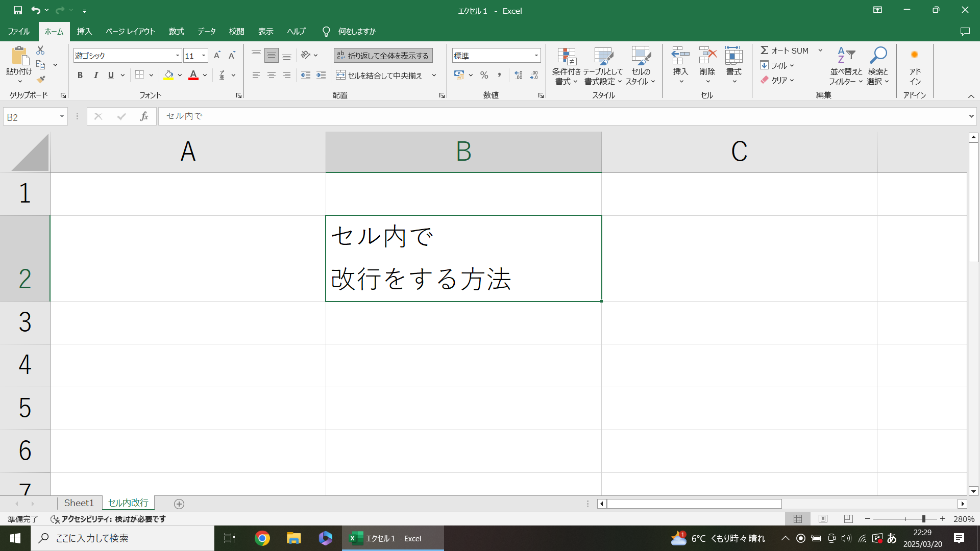Screen dimensions: 980x551
Task: Add a new sheet with plus button
Action: tap(179, 504)
